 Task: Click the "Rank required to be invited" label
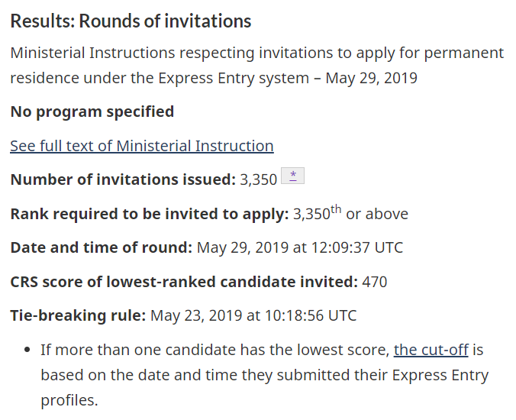149,214
